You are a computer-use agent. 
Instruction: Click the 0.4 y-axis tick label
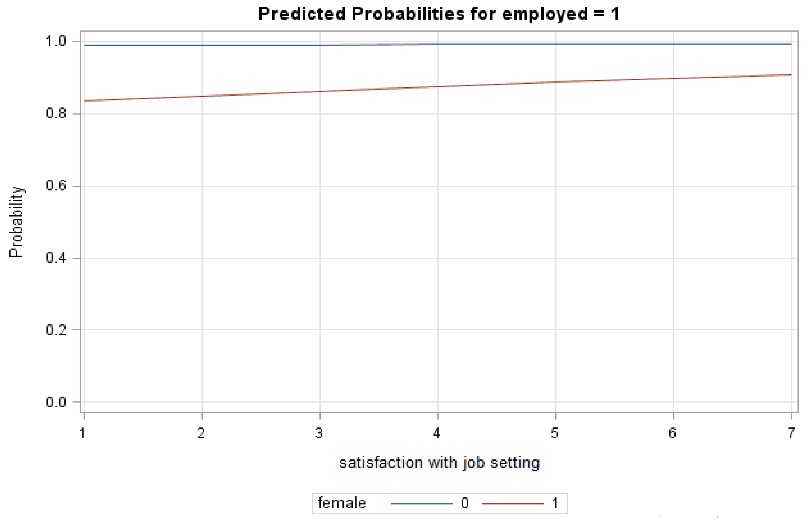(x=56, y=258)
